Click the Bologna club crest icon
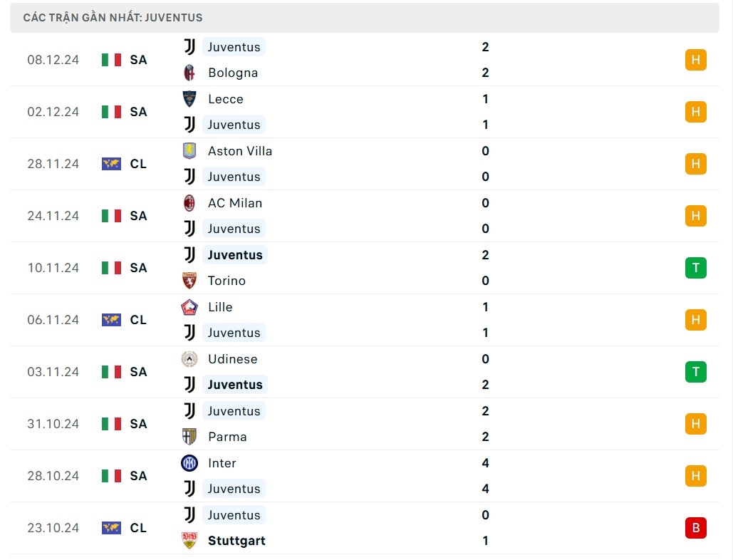The image size is (733, 560). pyautogui.click(x=189, y=73)
